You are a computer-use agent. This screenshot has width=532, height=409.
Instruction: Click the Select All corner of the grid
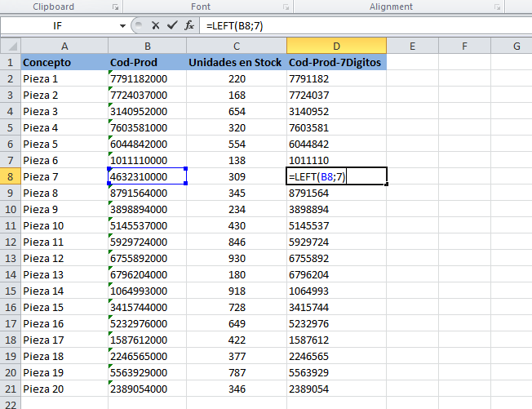[10, 46]
